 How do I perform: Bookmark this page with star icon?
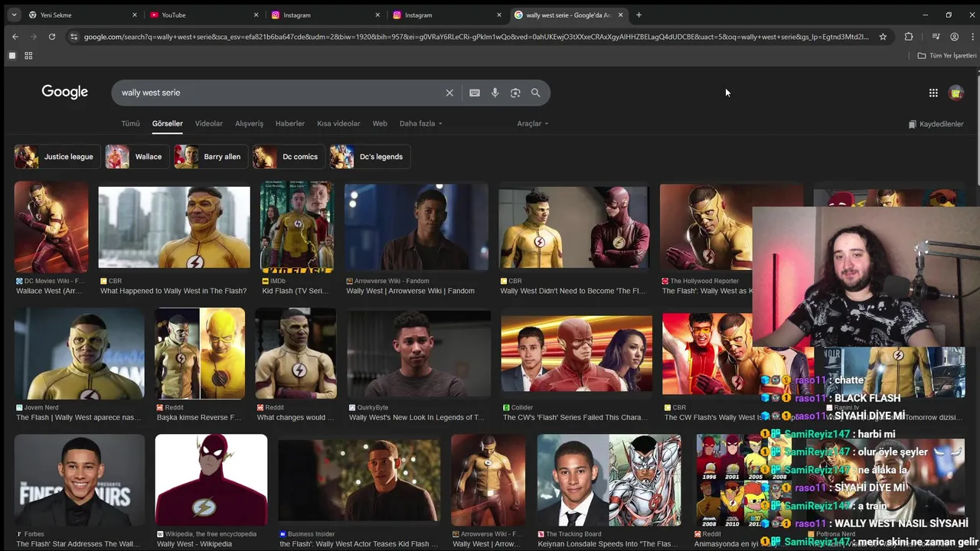click(x=883, y=36)
